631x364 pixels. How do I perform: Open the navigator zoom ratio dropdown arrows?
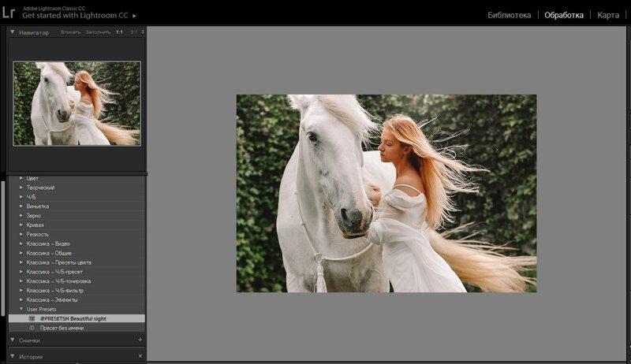[x=143, y=32]
